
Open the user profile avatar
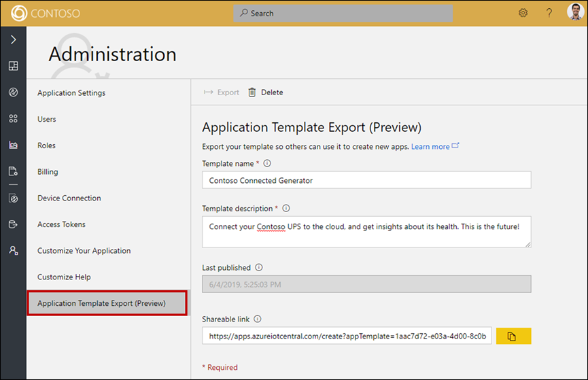click(575, 12)
